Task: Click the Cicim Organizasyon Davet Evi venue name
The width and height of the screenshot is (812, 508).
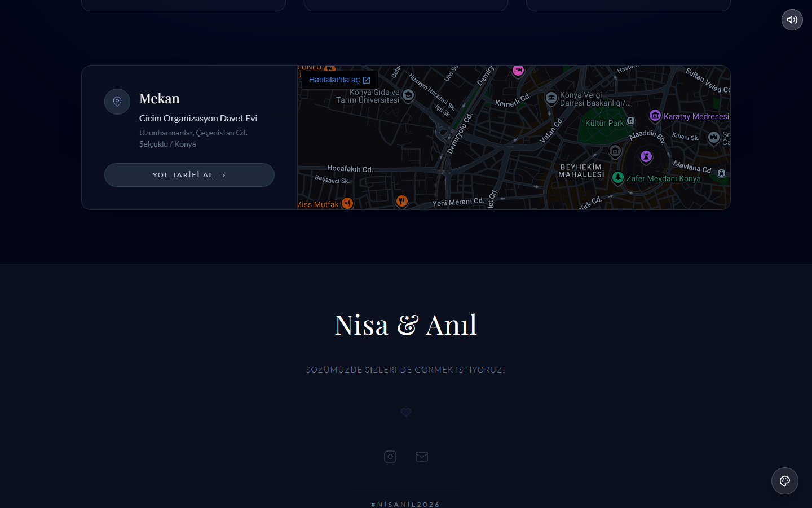Action: click(198, 119)
